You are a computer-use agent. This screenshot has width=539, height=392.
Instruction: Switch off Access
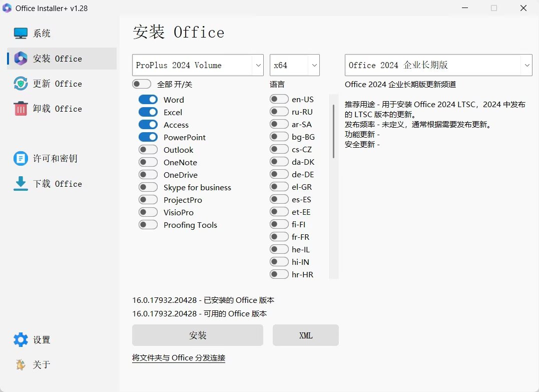(x=148, y=125)
